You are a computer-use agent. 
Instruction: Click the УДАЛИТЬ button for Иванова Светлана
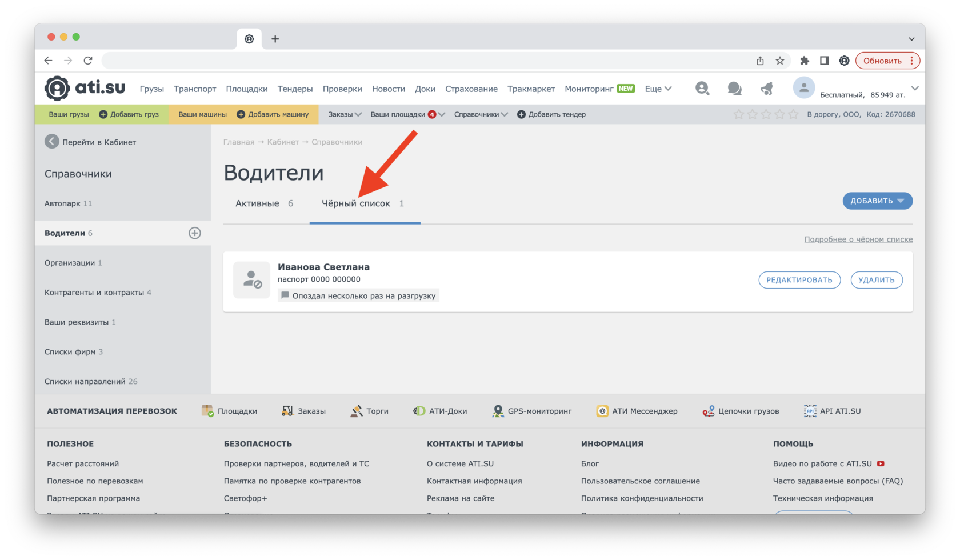(x=877, y=280)
